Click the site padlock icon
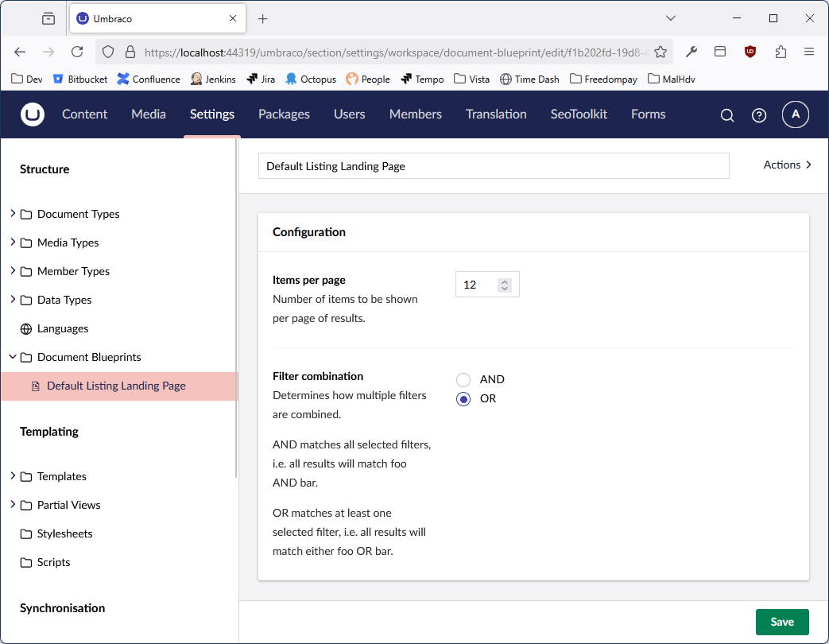The width and height of the screenshot is (829, 644). (130, 52)
